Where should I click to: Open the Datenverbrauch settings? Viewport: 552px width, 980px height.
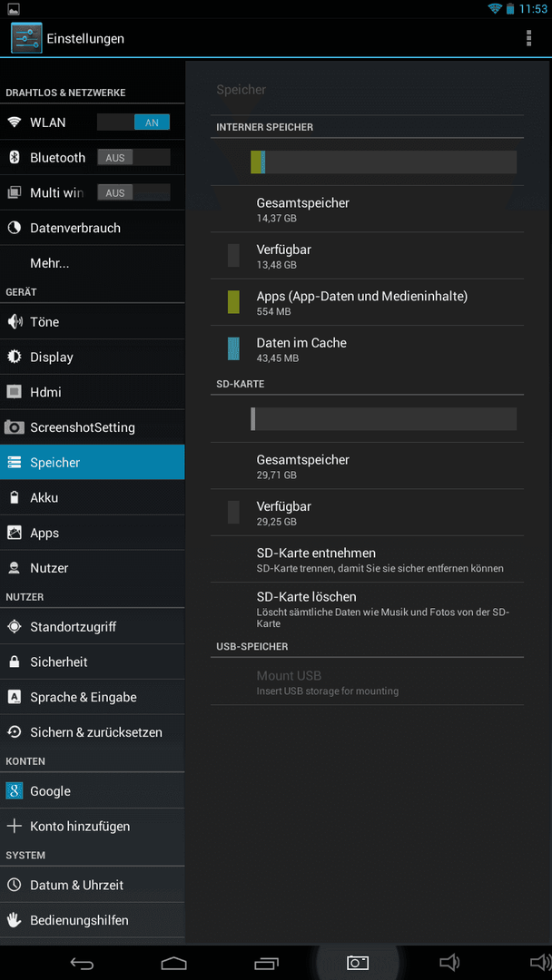pyautogui.click(x=93, y=228)
